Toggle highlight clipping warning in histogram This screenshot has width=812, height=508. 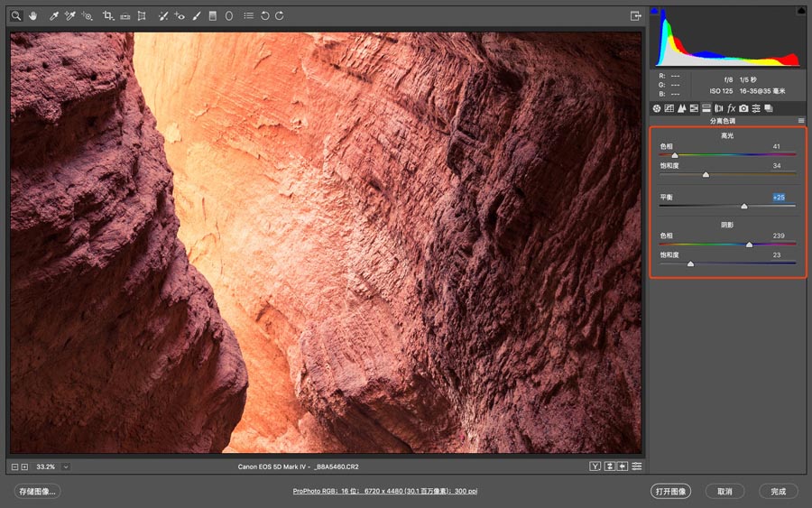pyautogui.click(x=801, y=11)
